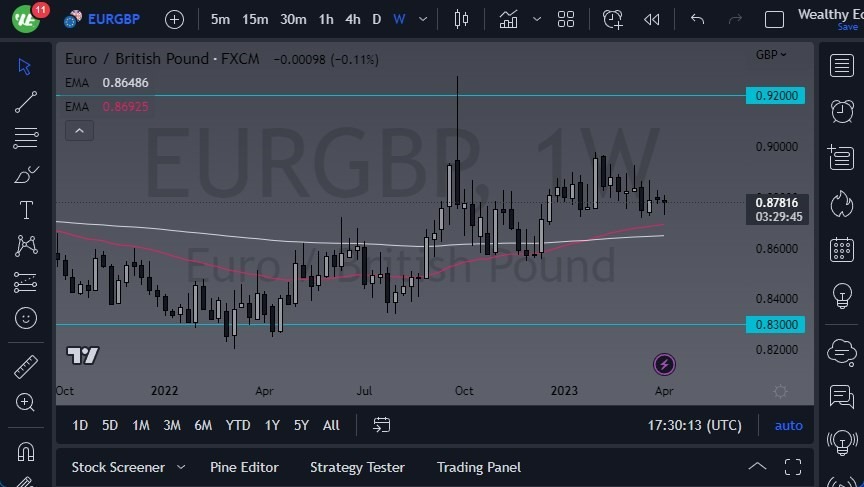Screen dimensions: 864x487
Task: Open the Pine Editor tab
Action: pyautogui.click(x=244, y=467)
